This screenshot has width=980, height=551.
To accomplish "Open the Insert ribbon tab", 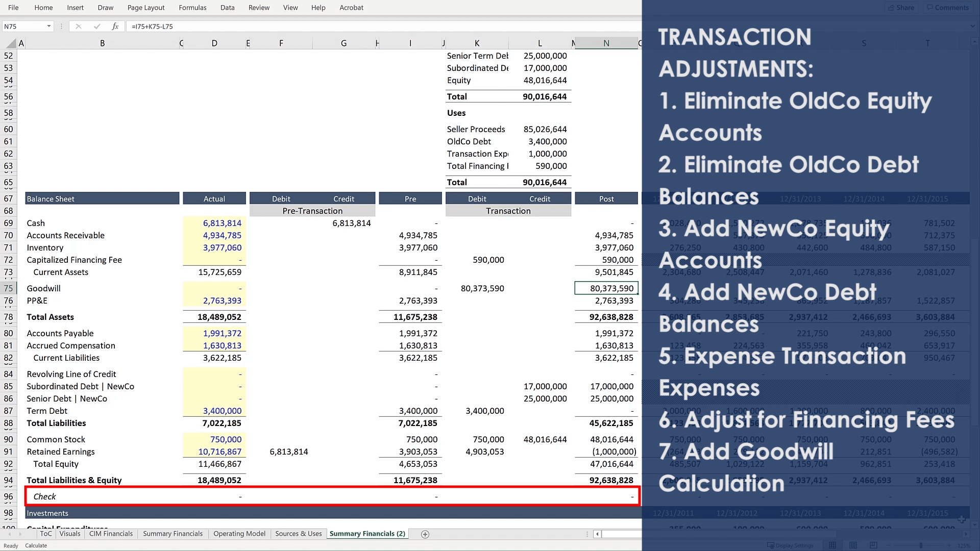I will (75, 8).
